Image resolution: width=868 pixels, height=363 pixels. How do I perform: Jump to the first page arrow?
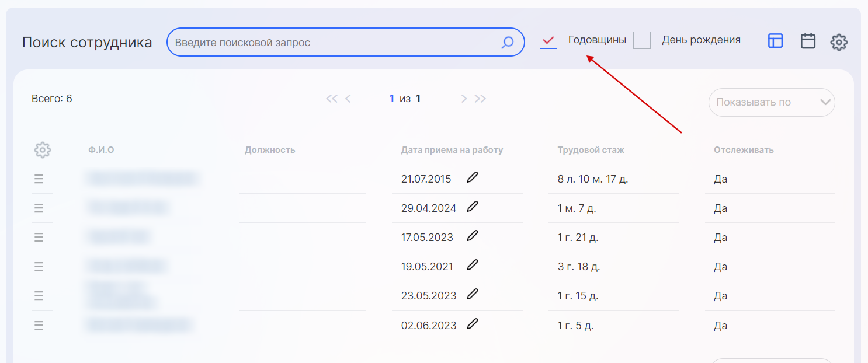[331, 99]
